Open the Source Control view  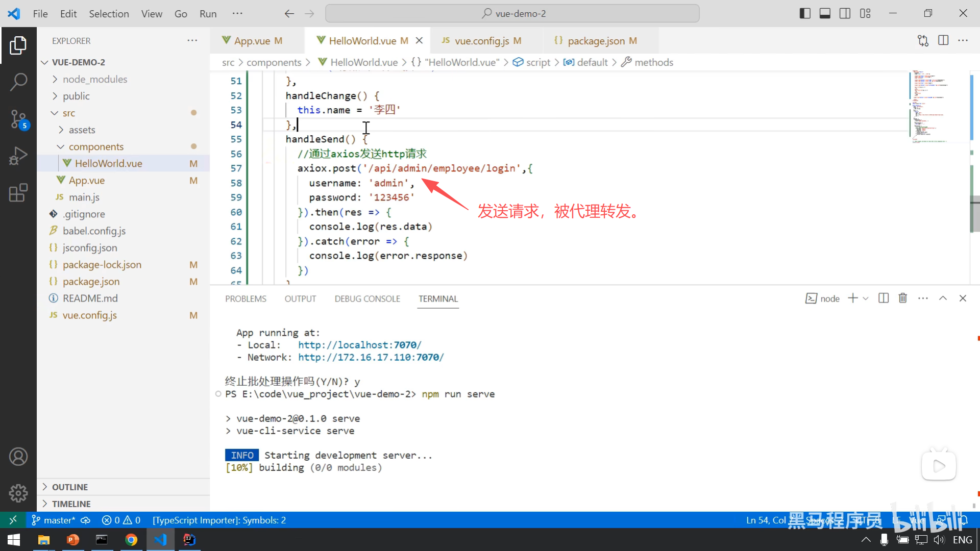pos(18,119)
